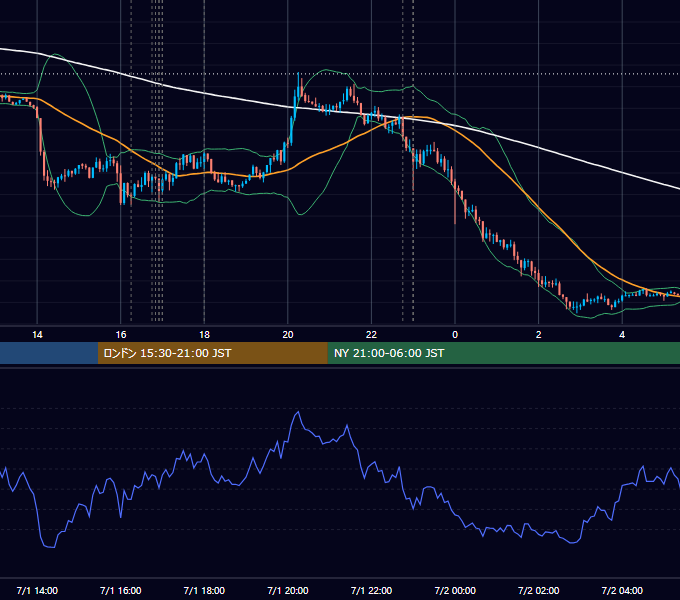The image size is (680, 600).
Task: Click the 4 hour label on upper axis
Action: coord(622,335)
